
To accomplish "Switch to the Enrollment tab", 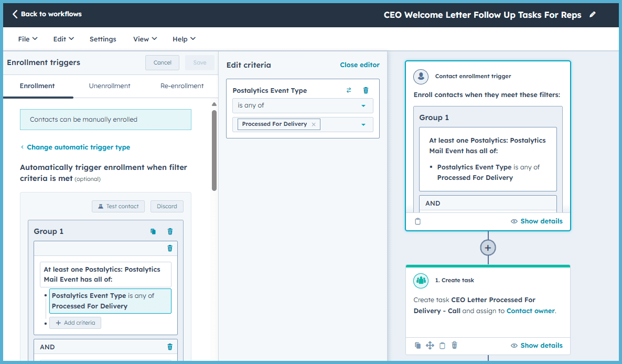I will [37, 85].
